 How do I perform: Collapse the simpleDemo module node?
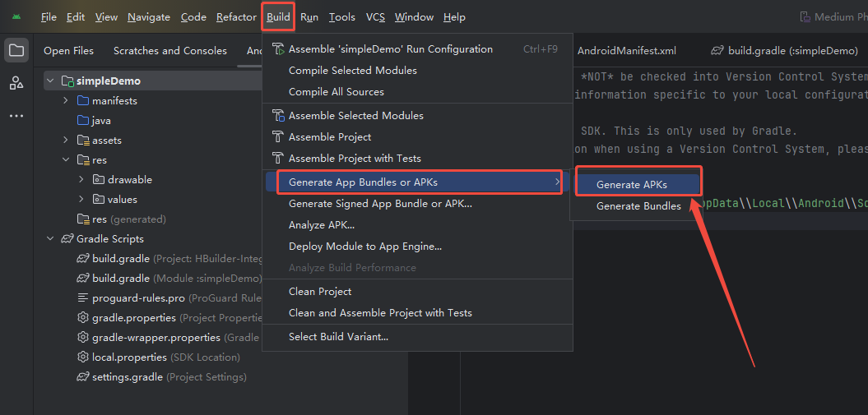tap(51, 81)
